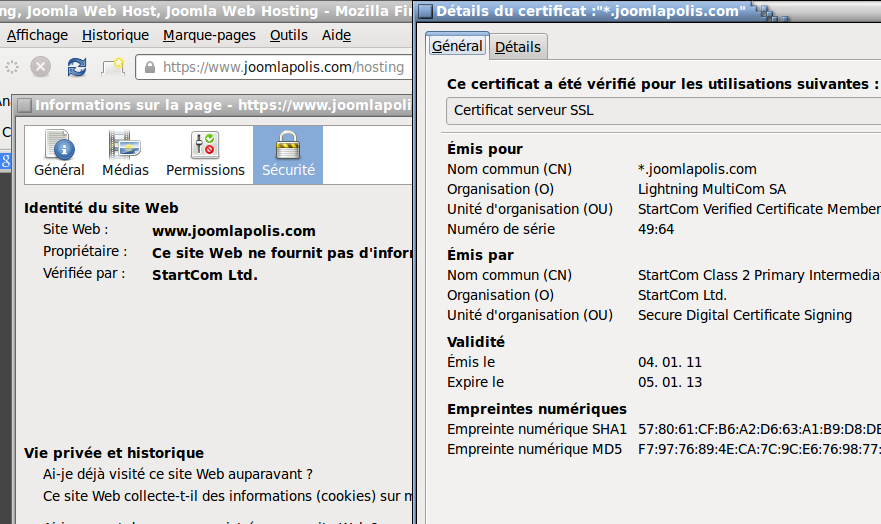Viewport: 881px width, 524px height.
Task: Click the certificate details window menu icon
Action: [x=425, y=11]
